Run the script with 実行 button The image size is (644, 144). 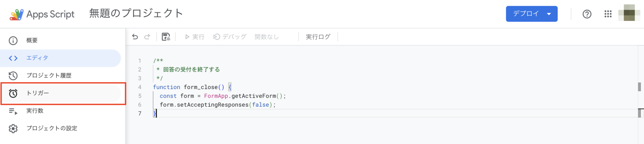click(x=195, y=37)
